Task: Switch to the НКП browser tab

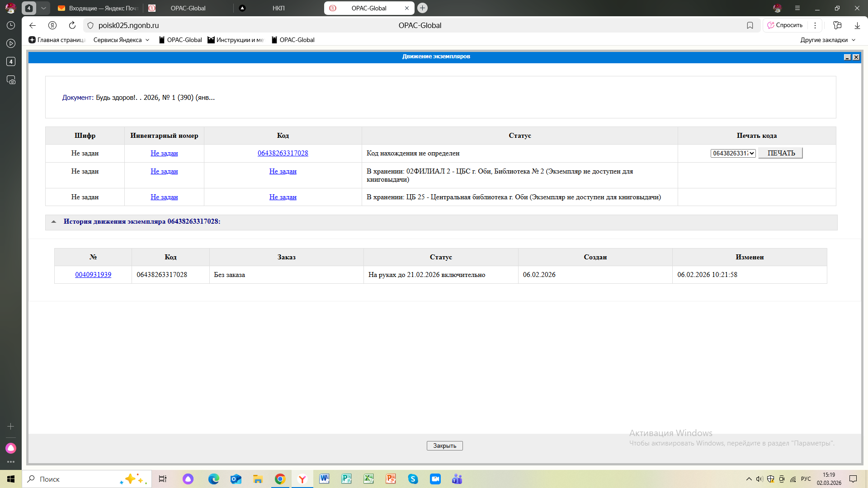Action: point(278,8)
